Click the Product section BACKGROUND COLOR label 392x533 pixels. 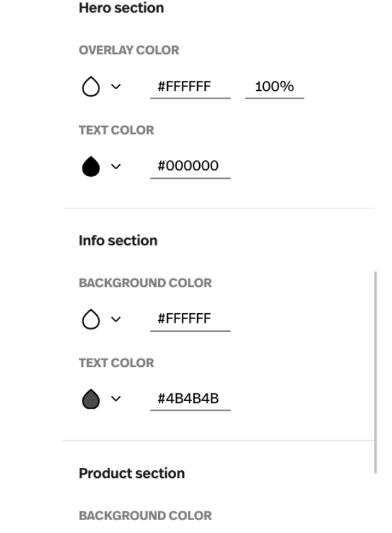(x=145, y=516)
